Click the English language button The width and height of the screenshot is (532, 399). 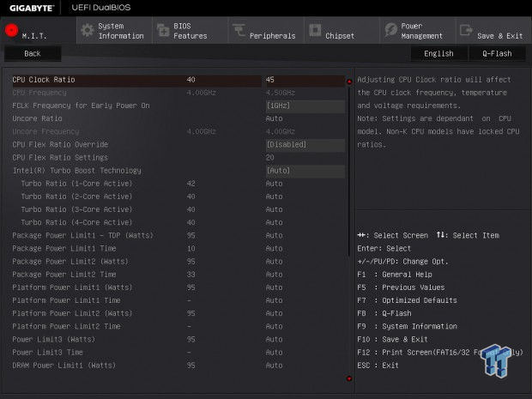click(x=438, y=53)
